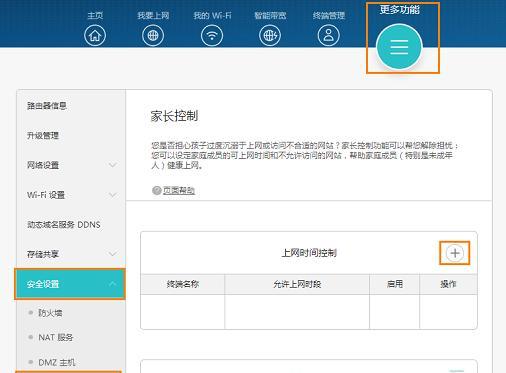Open the DMZ 主机 submenu item
Image resolution: width=506 pixels, height=373 pixels.
point(57,362)
